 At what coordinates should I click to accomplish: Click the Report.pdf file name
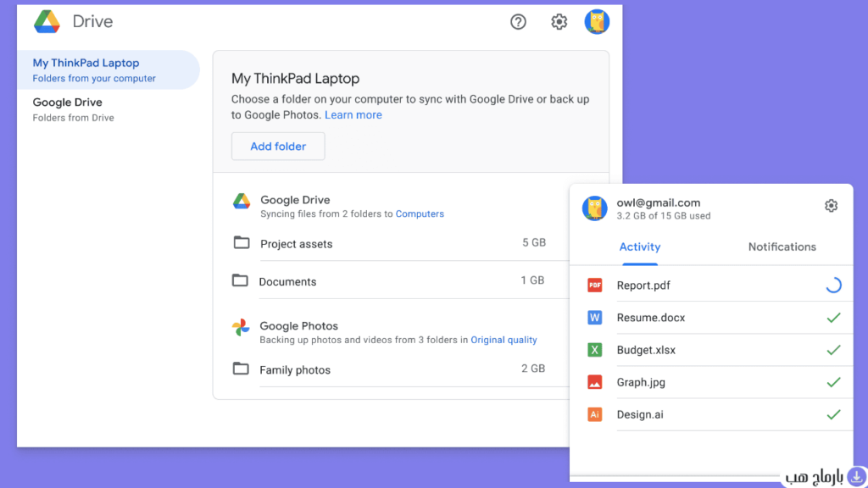(643, 286)
